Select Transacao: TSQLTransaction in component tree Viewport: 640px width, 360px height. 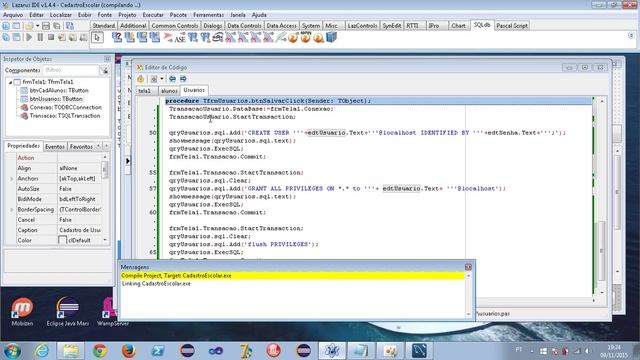click(x=64, y=116)
